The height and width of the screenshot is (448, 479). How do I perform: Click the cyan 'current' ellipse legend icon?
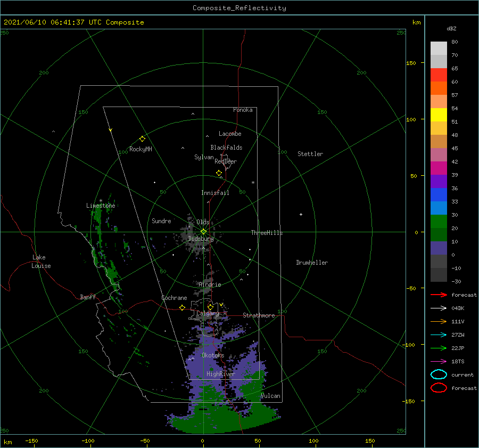click(x=439, y=374)
